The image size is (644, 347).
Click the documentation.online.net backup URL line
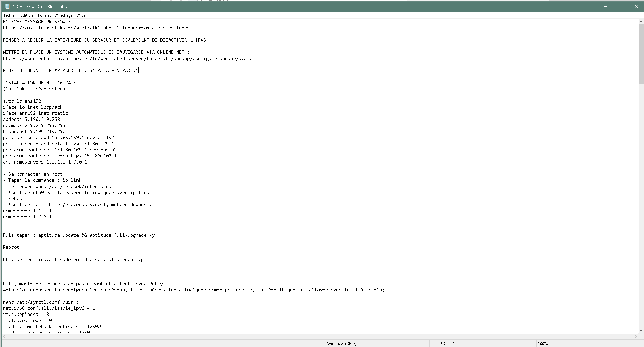(128, 59)
